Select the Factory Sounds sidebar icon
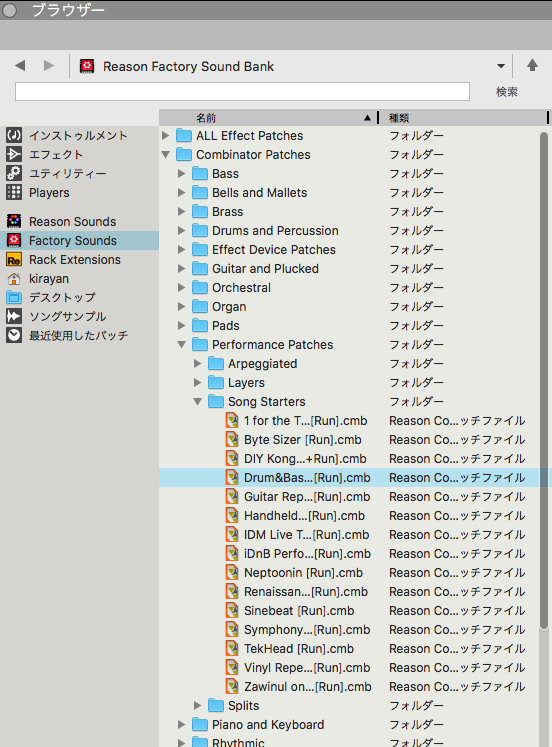 [14, 240]
